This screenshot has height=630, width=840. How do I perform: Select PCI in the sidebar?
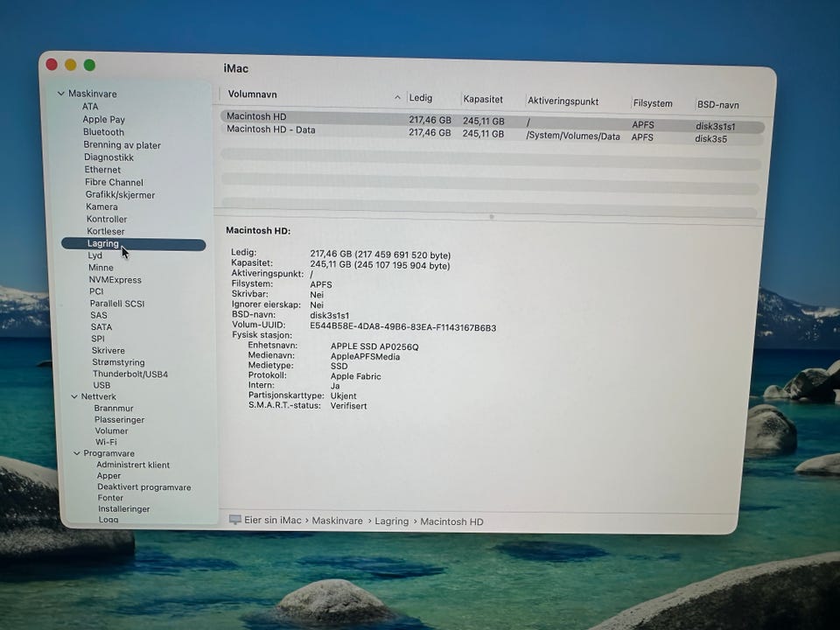[x=96, y=291]
